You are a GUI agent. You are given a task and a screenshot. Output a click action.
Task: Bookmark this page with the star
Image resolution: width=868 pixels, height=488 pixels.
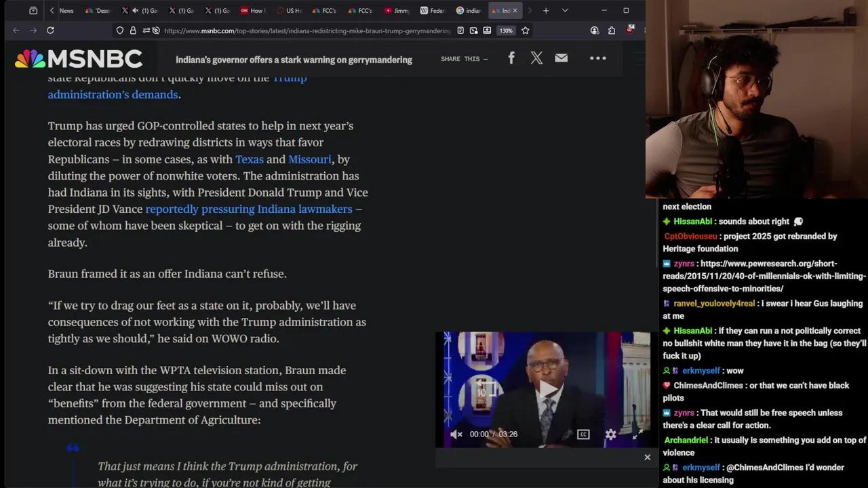(525, 30)
